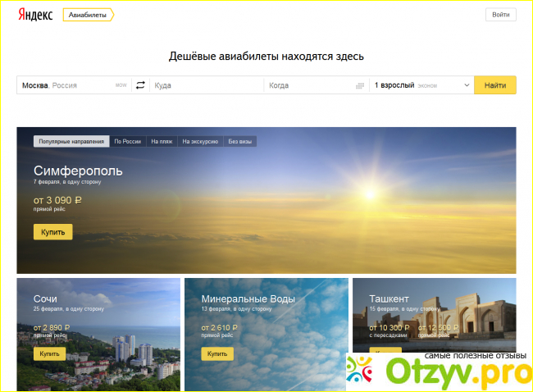This screenshot has height=392, width=533.
Task: Open the Ташкент destination card
Action: 389,299
